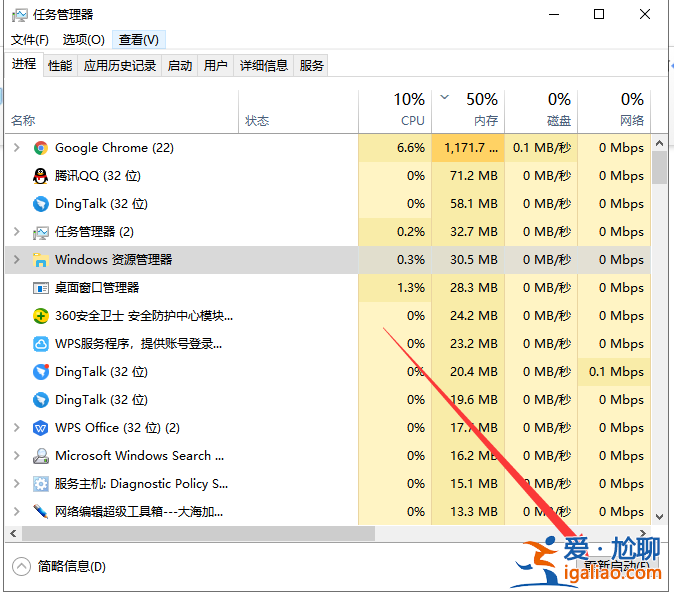Click the WPS Office process icon
674x600 pixels.
pos(41,428)
